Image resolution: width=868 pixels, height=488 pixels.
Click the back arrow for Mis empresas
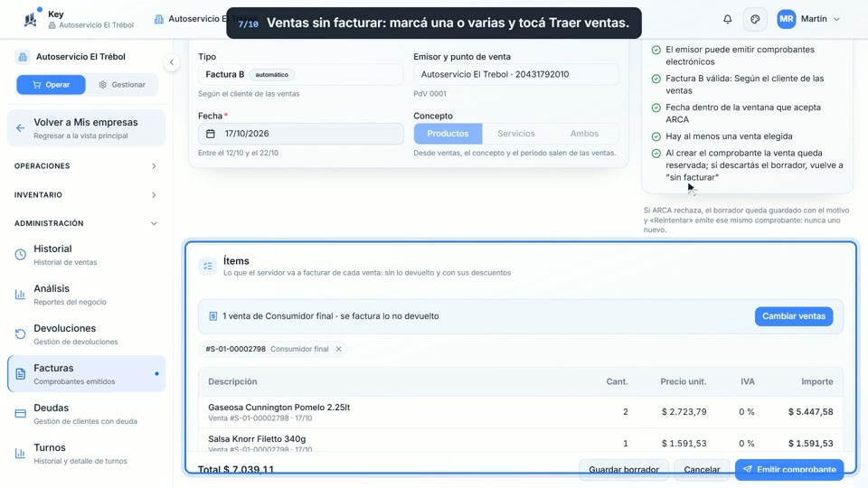click(x=21, y=128)
